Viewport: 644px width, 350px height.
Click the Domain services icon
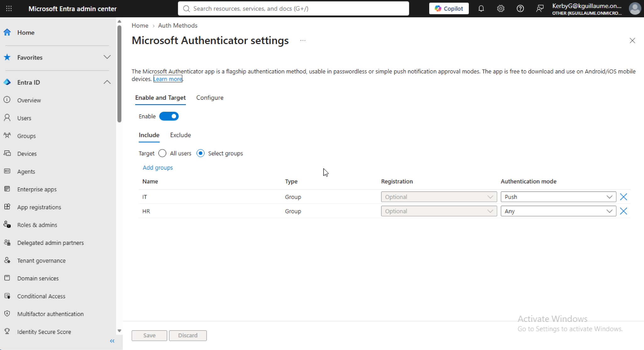click(x=7, y=278)
